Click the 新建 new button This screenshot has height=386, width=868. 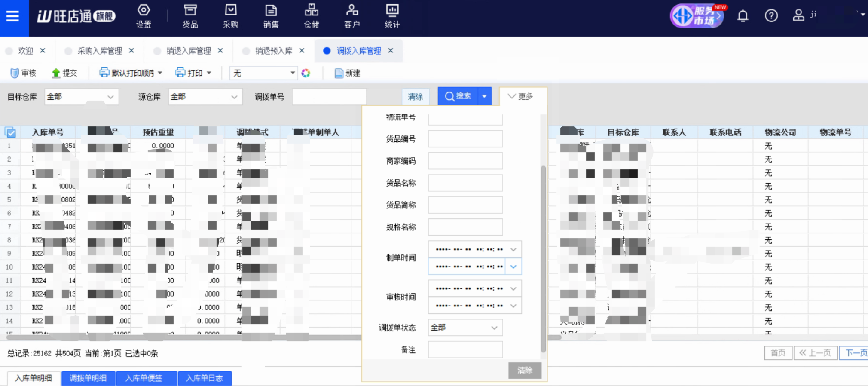click(x=348, y=73)
